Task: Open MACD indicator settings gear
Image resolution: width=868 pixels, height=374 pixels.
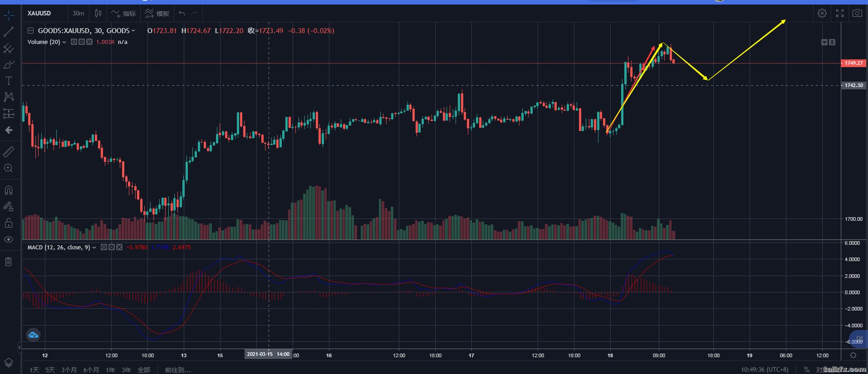Action: point(112,247)
